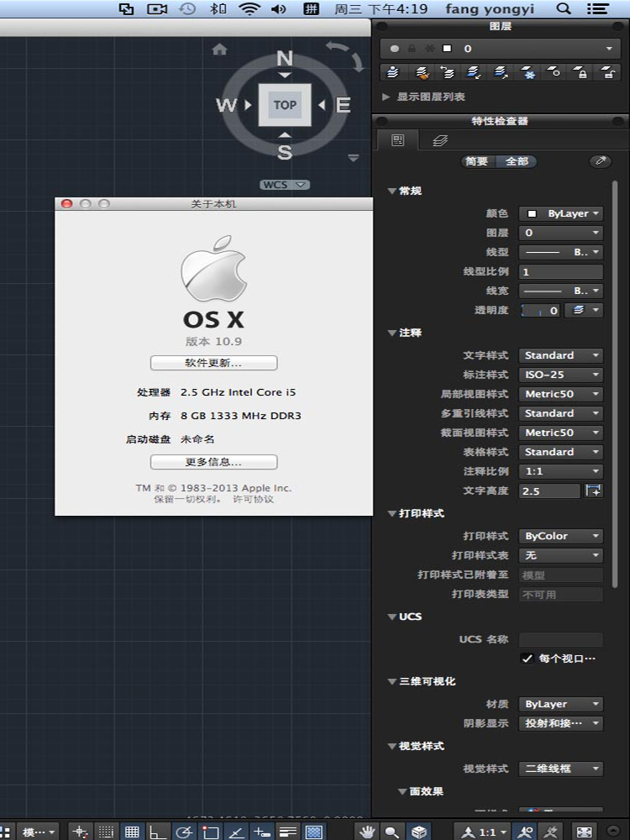Click the round button at status bar end
Viewport: 630px width, 840px height.
[614, 832]
